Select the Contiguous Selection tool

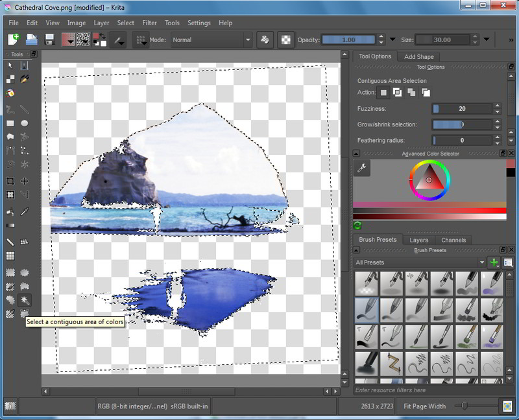(x=24, y=298)
